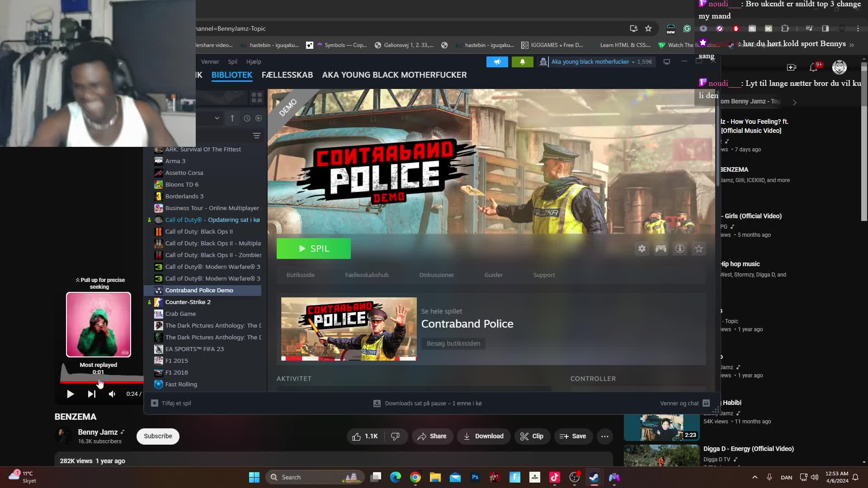Click the YouTube Download button
The width and height of the screenshot is (868, 488).
(484, 436)
